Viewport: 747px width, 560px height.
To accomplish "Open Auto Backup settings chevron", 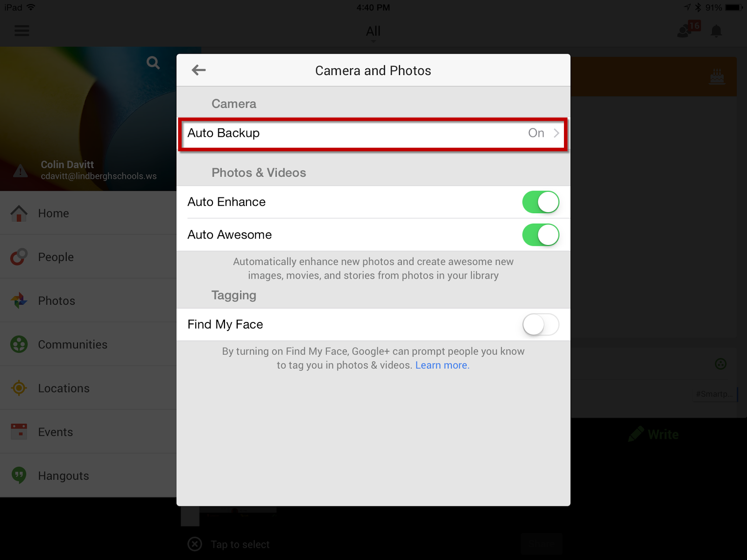I will [x=556, y=133].
